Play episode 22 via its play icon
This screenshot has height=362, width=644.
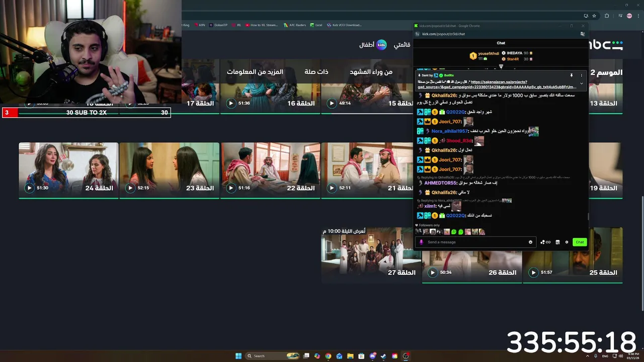point(231,188)
